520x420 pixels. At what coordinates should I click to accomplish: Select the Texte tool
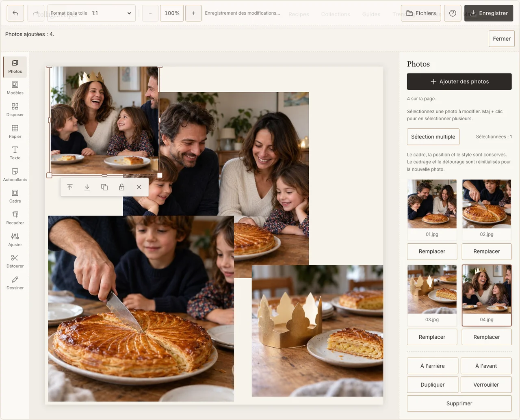coord(15,153)
